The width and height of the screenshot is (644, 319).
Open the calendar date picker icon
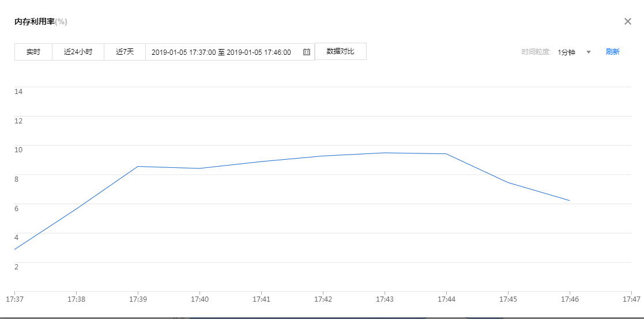(x=307, y=52)
